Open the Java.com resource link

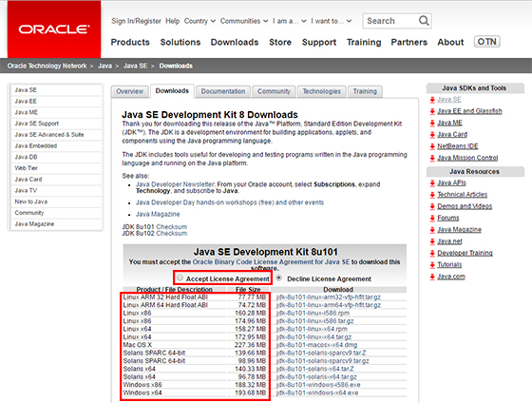point(451,277)
